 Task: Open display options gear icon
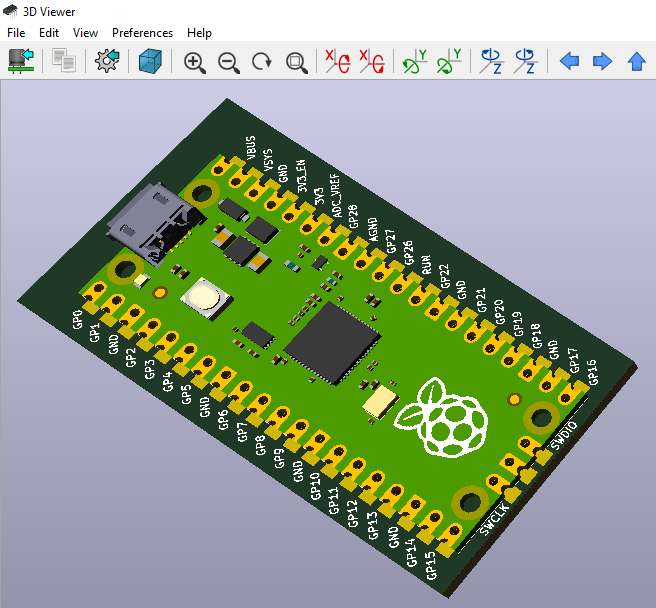107,62
